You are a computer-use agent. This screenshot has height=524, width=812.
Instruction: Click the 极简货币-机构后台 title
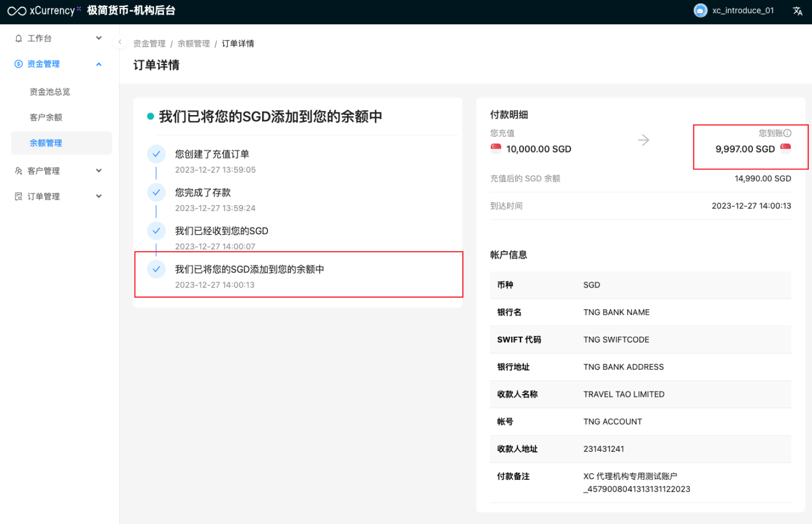pos(131,11)
